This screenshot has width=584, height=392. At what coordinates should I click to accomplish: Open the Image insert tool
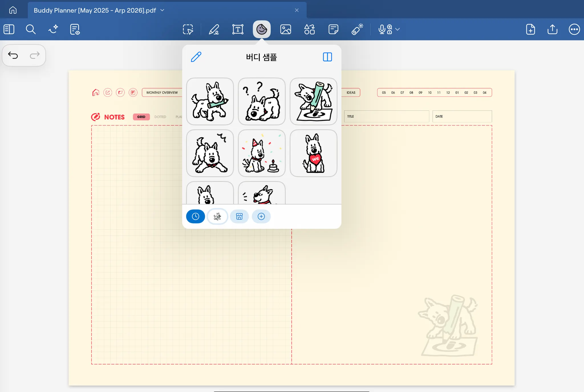click(285, 29)
